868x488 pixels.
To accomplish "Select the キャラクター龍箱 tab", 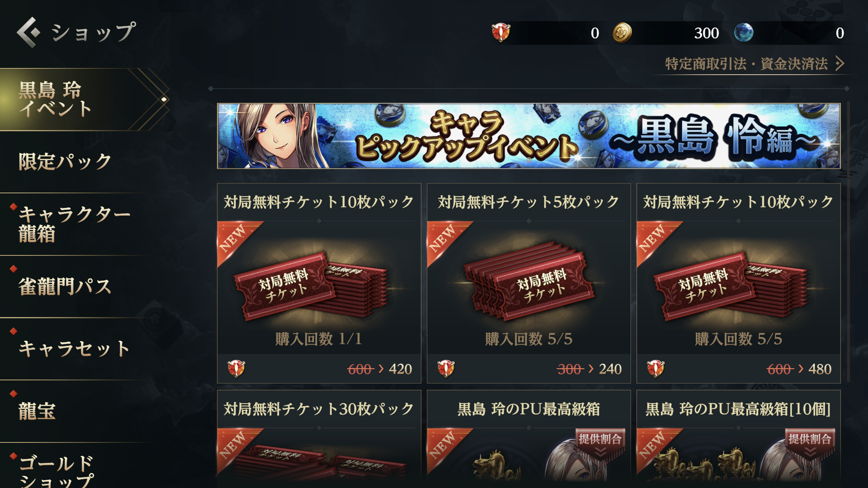I will click(x=75, y=224).
